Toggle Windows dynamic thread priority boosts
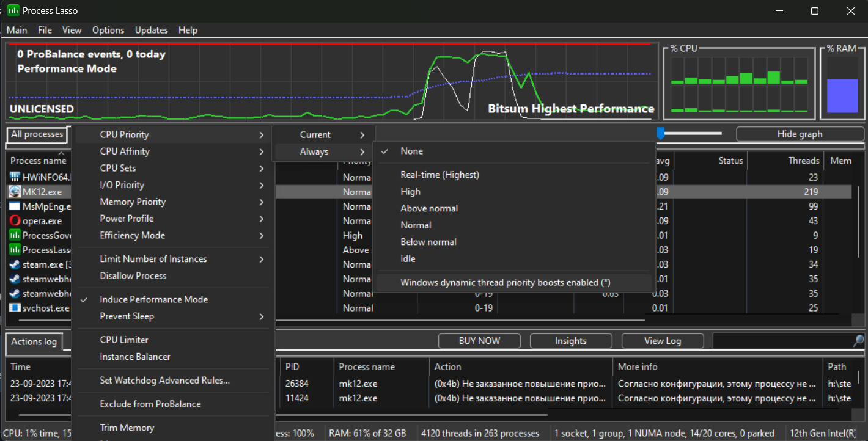The image size is (868, 441). coord(513,282)
